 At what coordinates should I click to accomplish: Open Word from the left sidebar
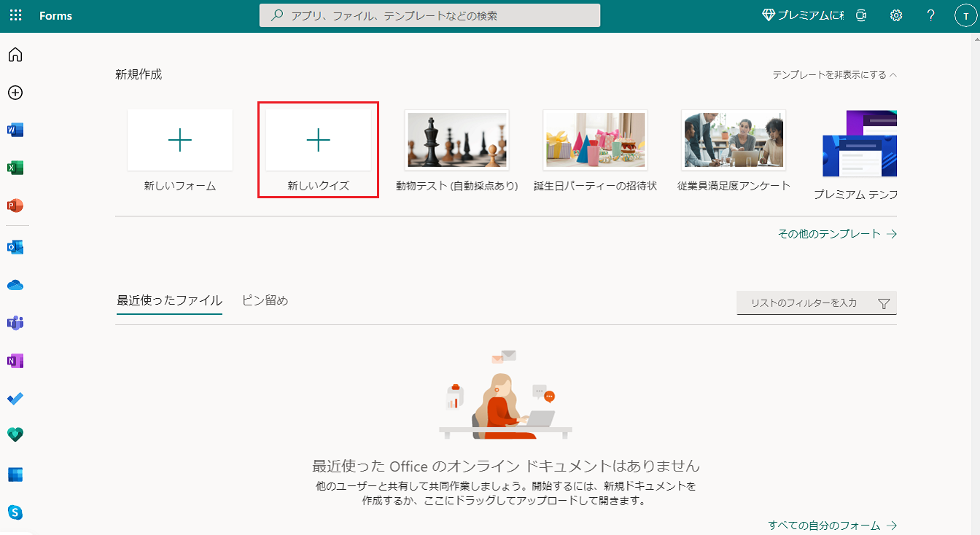(x=15, y=130)
